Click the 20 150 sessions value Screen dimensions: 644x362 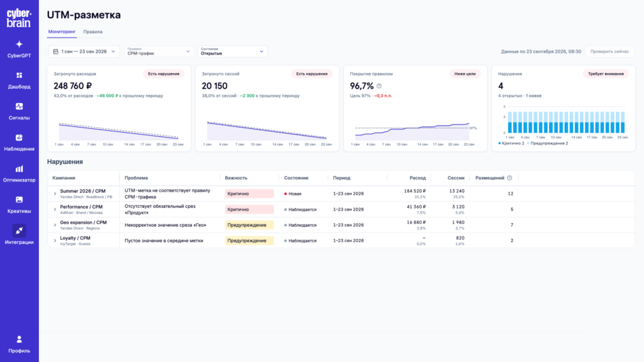[214, 86]
